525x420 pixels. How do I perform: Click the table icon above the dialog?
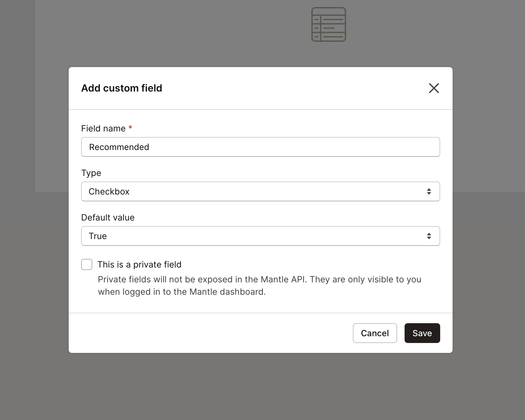(x=329, y=24)
